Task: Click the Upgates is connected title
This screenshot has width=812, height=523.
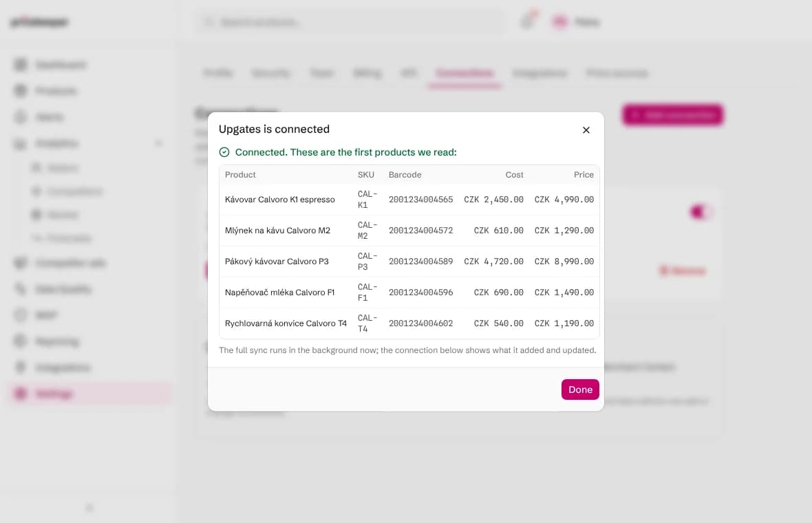Action: coord(274,129)
